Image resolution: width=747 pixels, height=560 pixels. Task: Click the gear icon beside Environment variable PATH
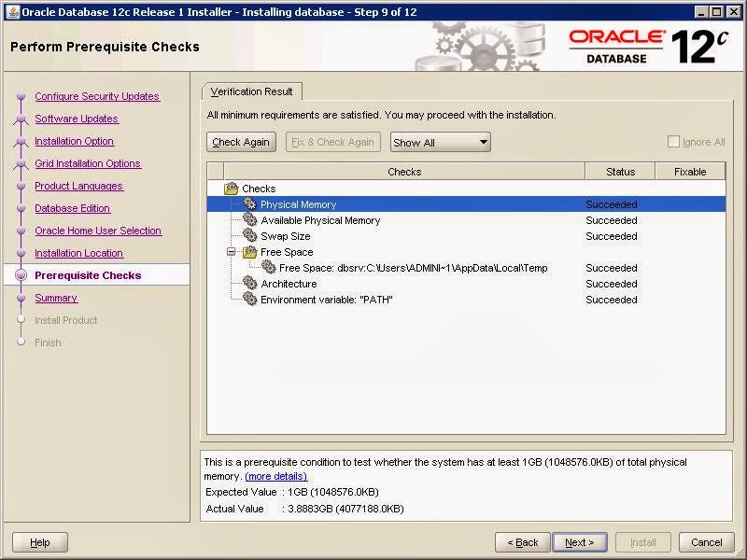[249, 300]
